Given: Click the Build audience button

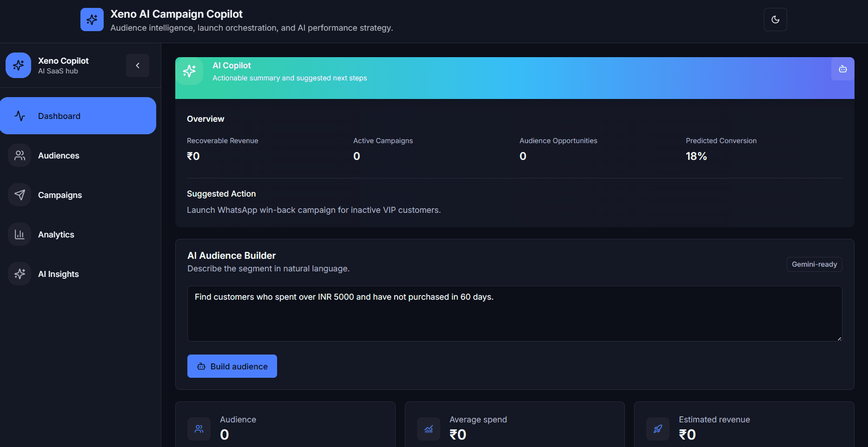Looking at the screenshot, I should tap(232, 366).
